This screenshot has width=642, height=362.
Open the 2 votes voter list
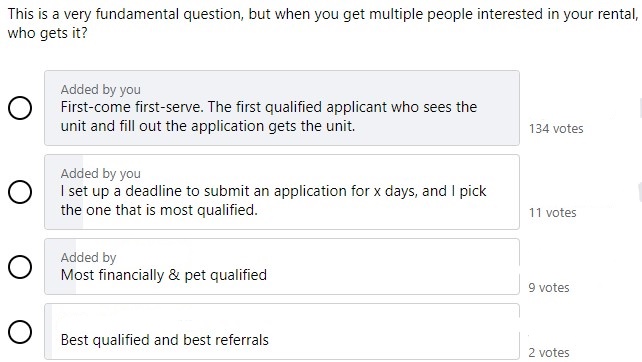coord(549,352)
